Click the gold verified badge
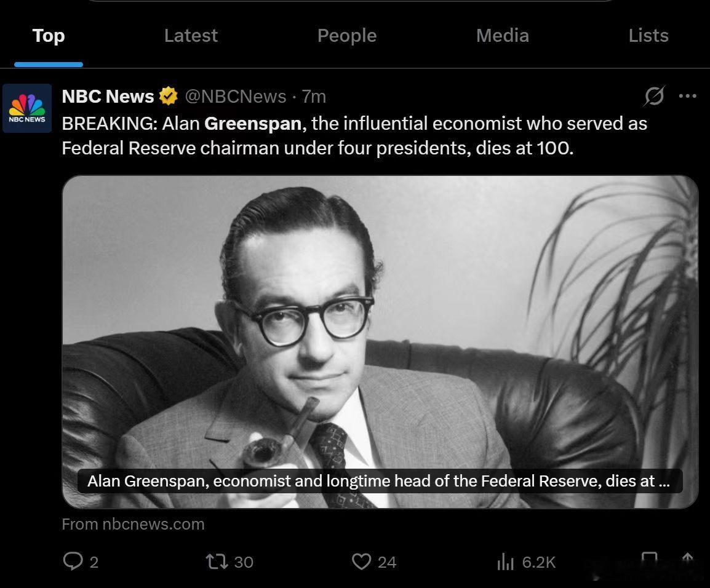This screenshot has width=710, height=588. tap(168, 96)
